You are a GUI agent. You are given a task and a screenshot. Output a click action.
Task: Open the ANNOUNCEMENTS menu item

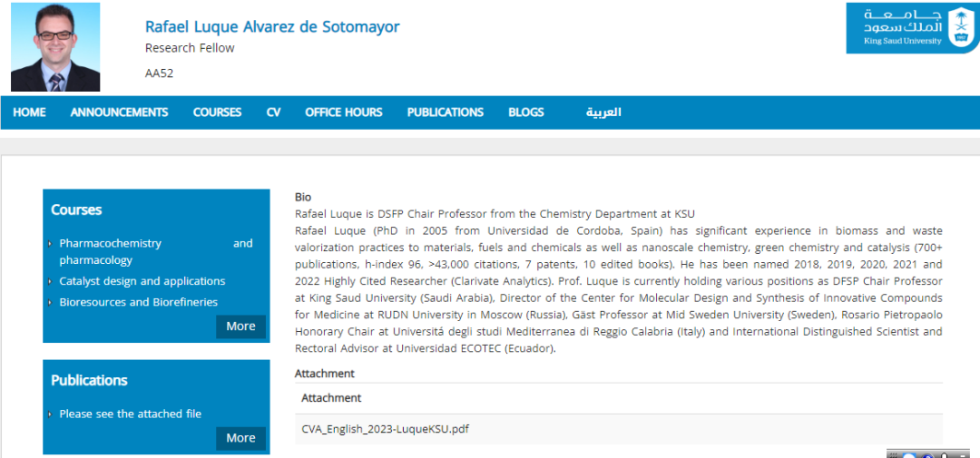click(x=119, y=112)
